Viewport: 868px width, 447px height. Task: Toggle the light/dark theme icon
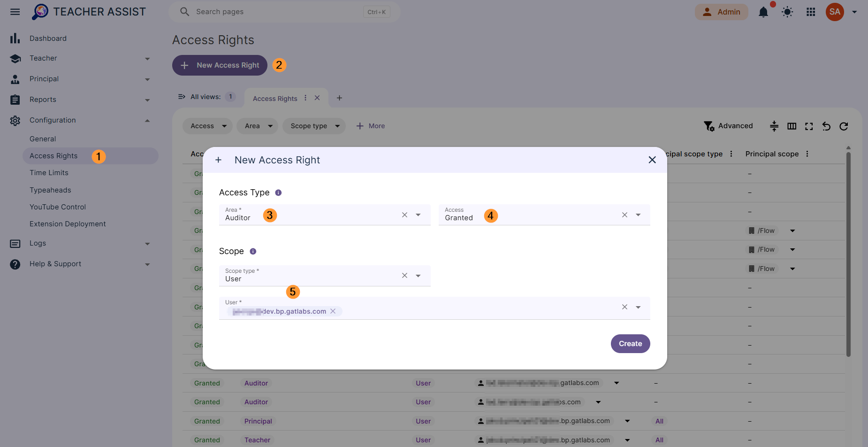[787, 12]
